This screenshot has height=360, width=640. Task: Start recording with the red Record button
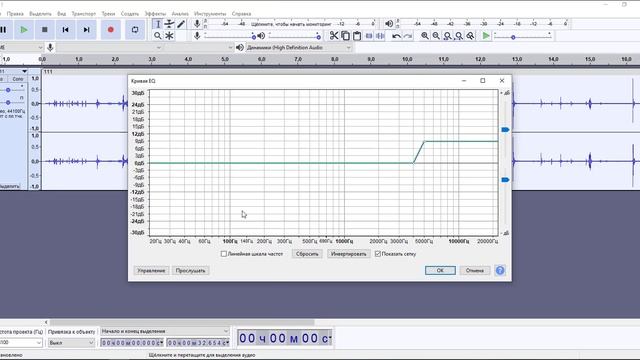click(x=111, y=30)
